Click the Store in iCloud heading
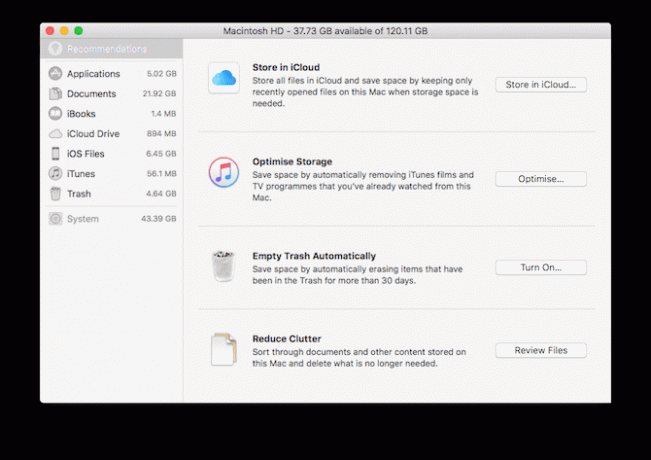 coord(286,67)
